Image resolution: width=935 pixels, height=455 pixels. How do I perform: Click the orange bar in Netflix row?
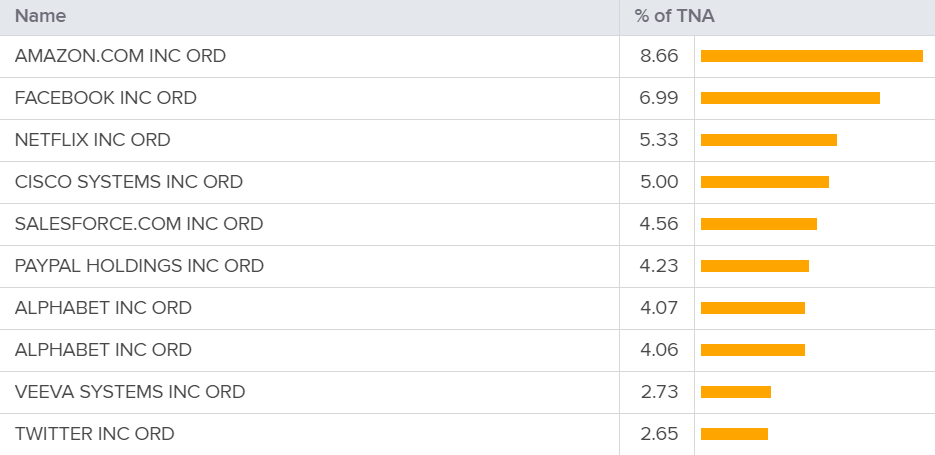point(768,140)
